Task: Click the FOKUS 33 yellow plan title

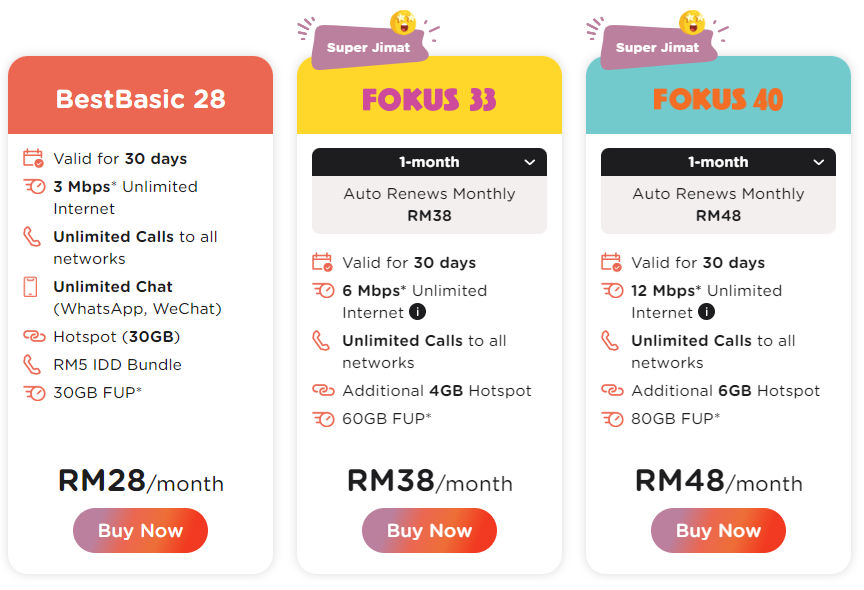Action: click(429, 99)
